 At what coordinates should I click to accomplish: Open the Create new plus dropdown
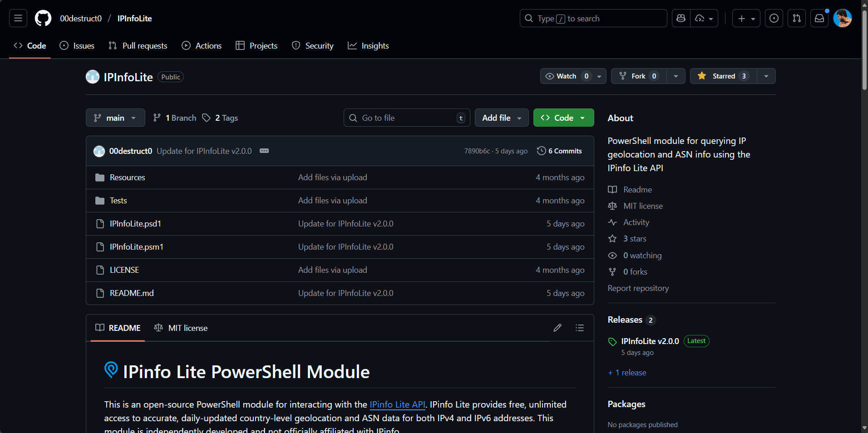tap(746, 18)
